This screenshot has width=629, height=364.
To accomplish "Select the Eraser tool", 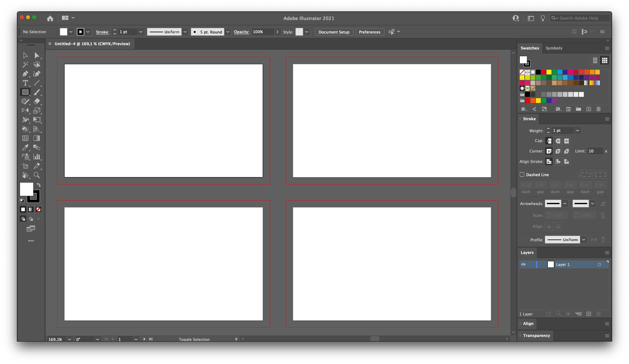I will click(37, 101).
